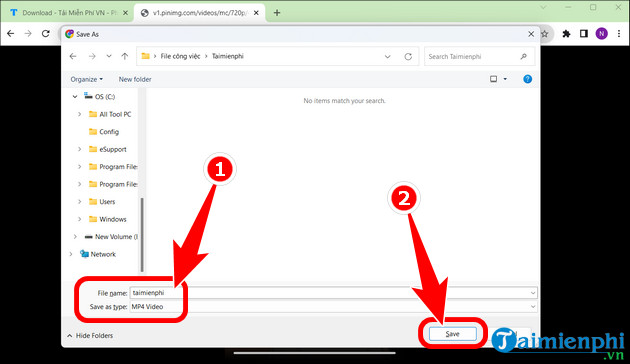Image resolution: width=630 pixels, height=364 pixels.
Task: Click the folder icon in the address bar
Action: click(145, 56)
